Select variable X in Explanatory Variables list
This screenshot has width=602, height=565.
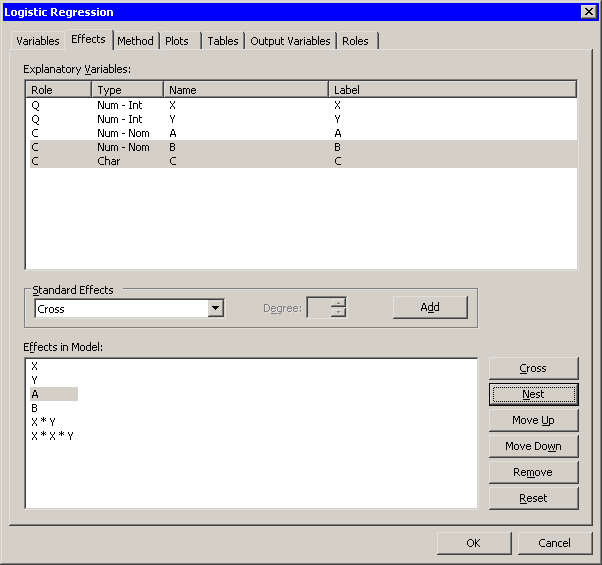[173, 105]
